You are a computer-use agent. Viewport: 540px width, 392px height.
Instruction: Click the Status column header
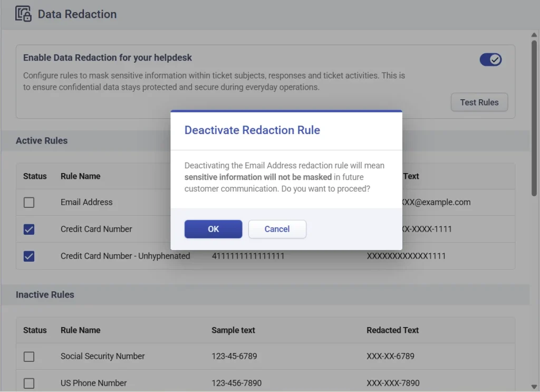35,176
